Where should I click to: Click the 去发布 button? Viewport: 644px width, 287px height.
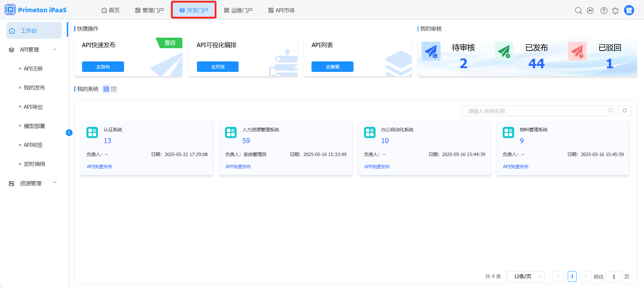[x=103, y=67]
